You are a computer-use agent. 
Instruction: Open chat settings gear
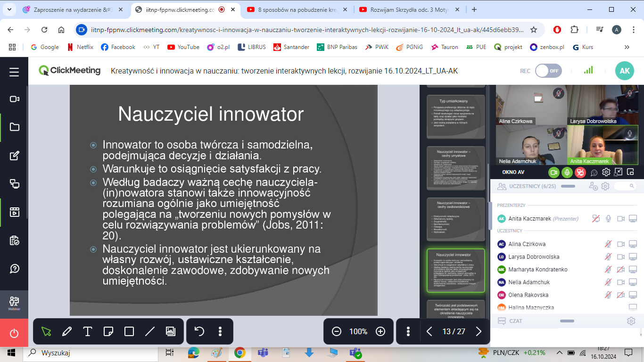(631, 321)
